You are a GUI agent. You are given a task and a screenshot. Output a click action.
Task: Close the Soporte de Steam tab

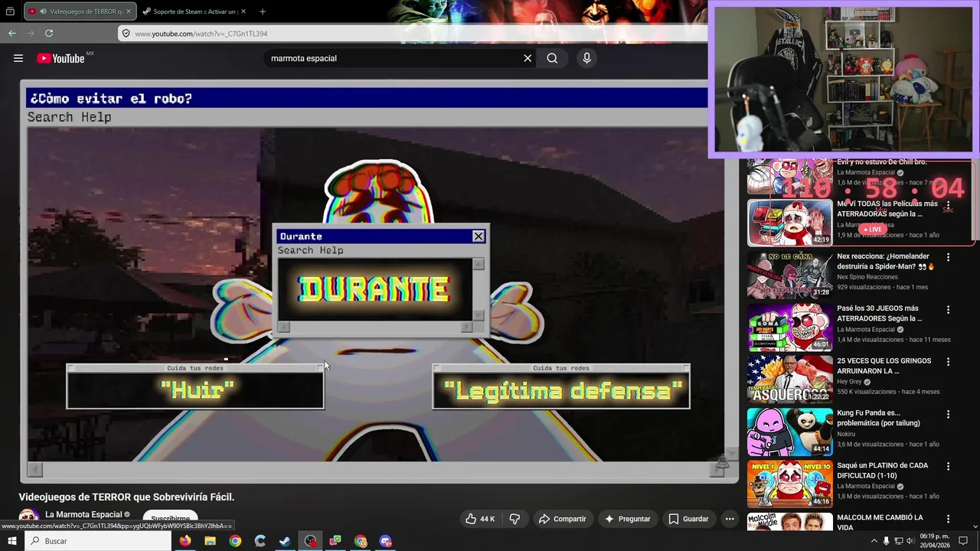tap(244, 11)
